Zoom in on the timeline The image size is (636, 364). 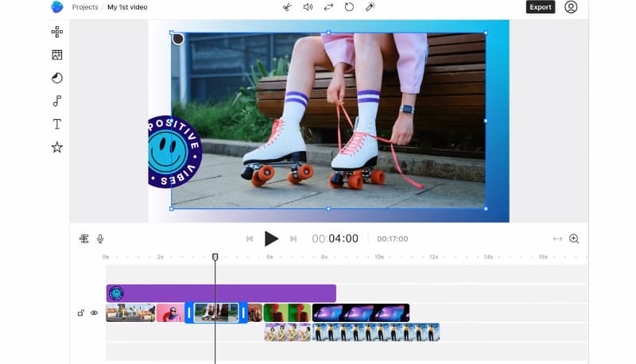[x=574, y=238]
